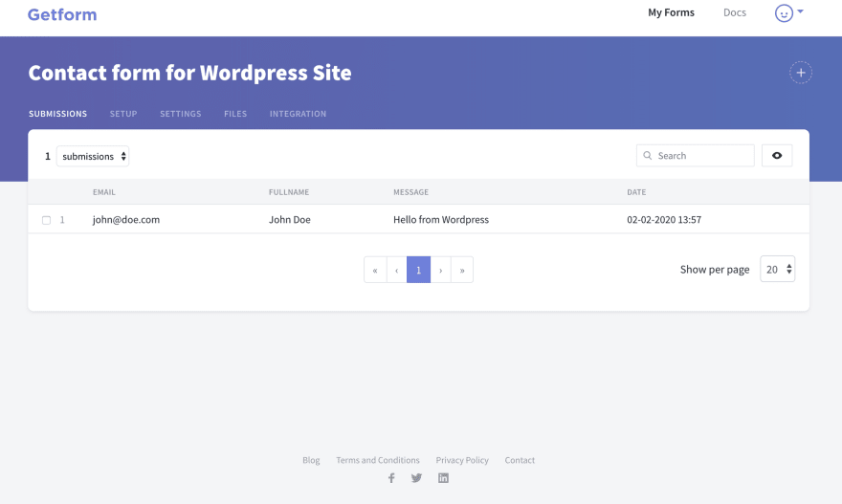The width and height of the screenshot is (842, 504).
Task: Open the Show per page 20 dropdown
Action: tap(777, 269)
